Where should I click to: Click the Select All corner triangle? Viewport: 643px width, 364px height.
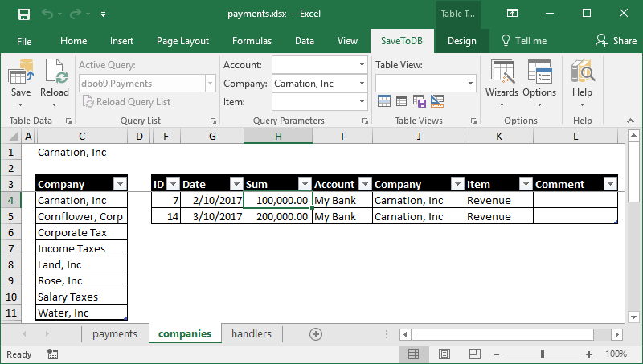14,136
